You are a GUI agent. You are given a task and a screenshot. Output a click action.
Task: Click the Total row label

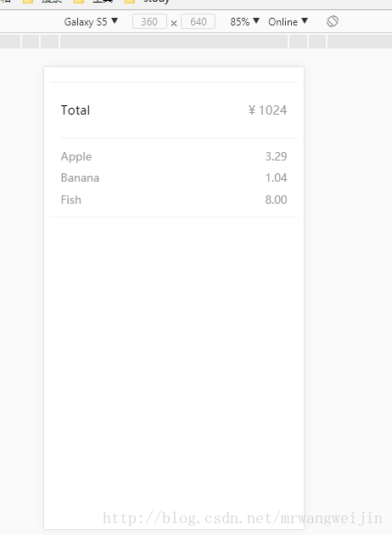(76, 110)
